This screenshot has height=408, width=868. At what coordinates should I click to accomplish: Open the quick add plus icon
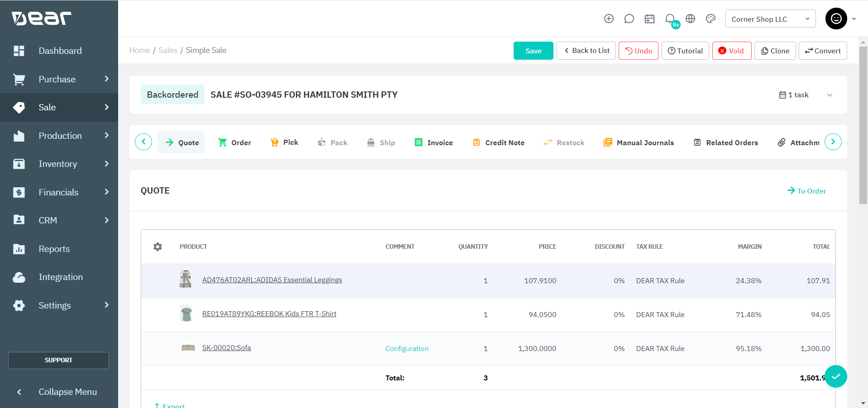[x=609, y=19]
